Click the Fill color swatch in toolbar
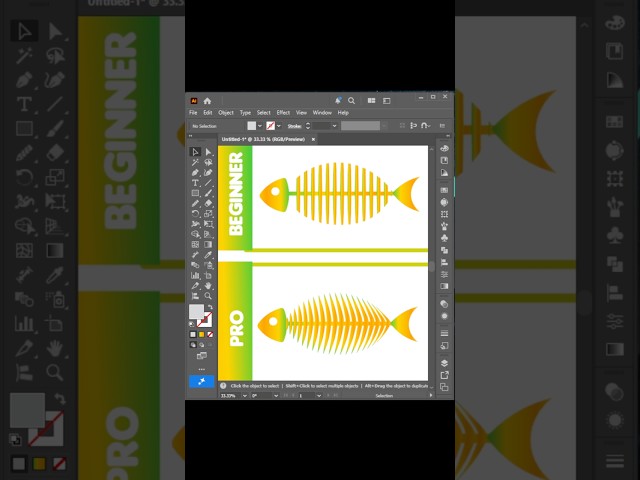Viewport: 640px width, 480px height. (x=196, y=312)
